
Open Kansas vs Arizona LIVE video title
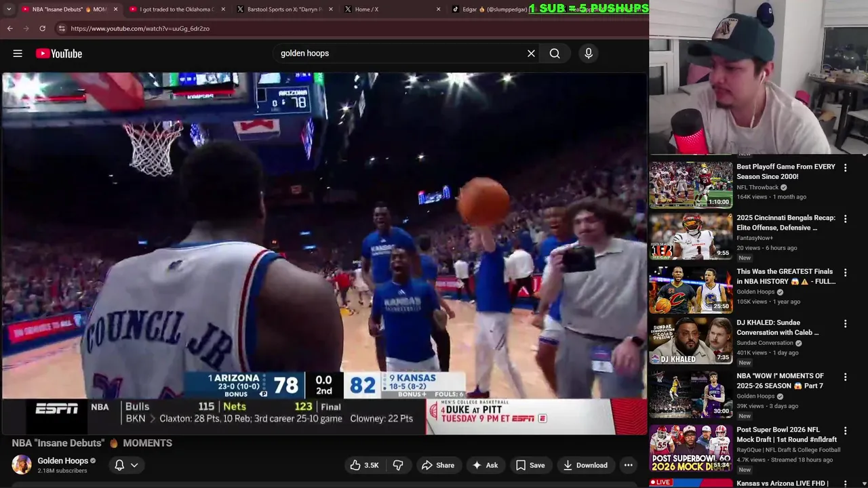[x=783, y=483]
